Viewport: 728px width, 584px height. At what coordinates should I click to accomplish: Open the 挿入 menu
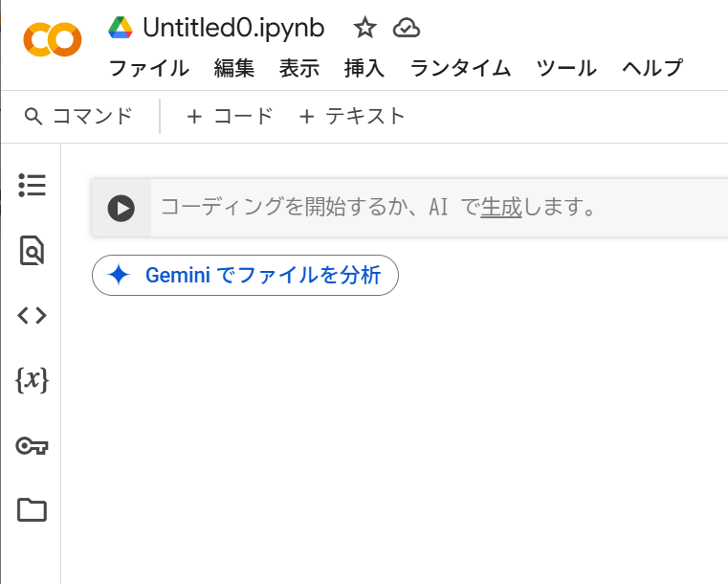click(x=364, y=68)
